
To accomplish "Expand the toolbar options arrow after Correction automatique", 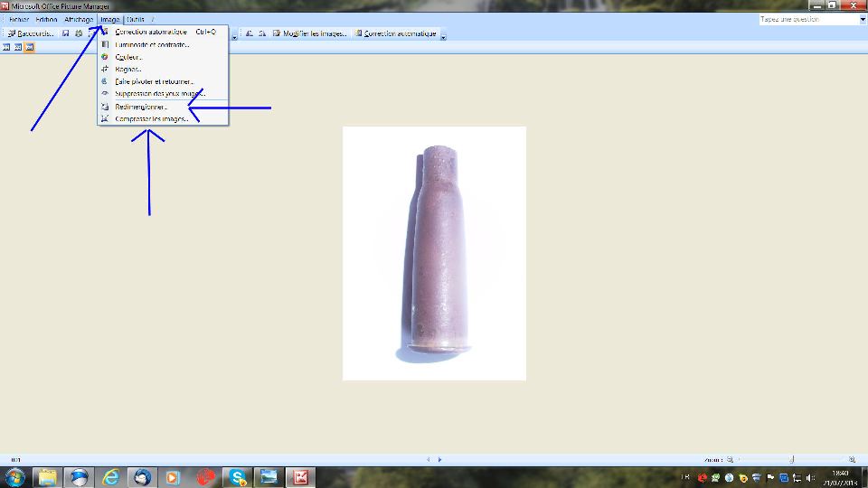I will 443,36.
